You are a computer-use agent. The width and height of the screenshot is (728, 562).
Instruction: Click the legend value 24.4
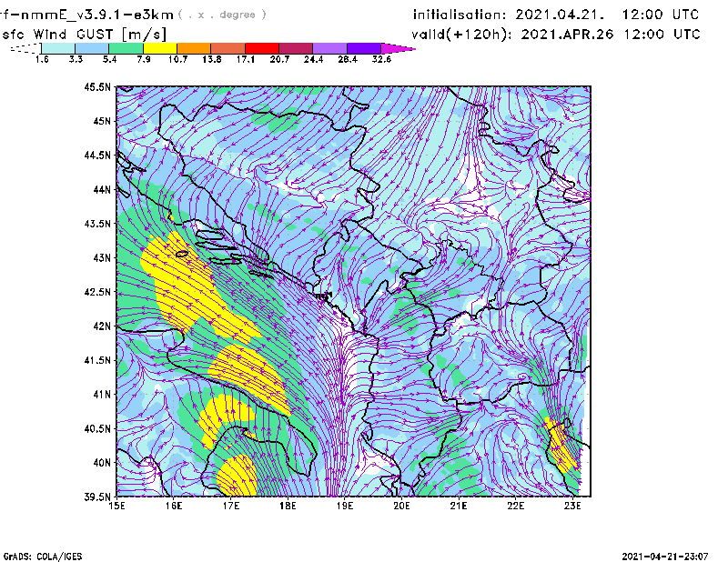click(x=313, y=59)
